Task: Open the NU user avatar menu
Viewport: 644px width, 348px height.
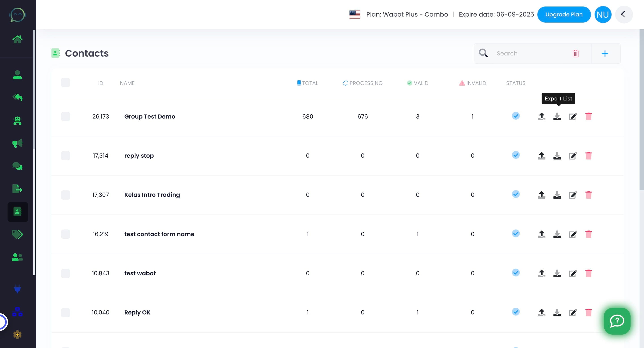Action: [603, 15]
